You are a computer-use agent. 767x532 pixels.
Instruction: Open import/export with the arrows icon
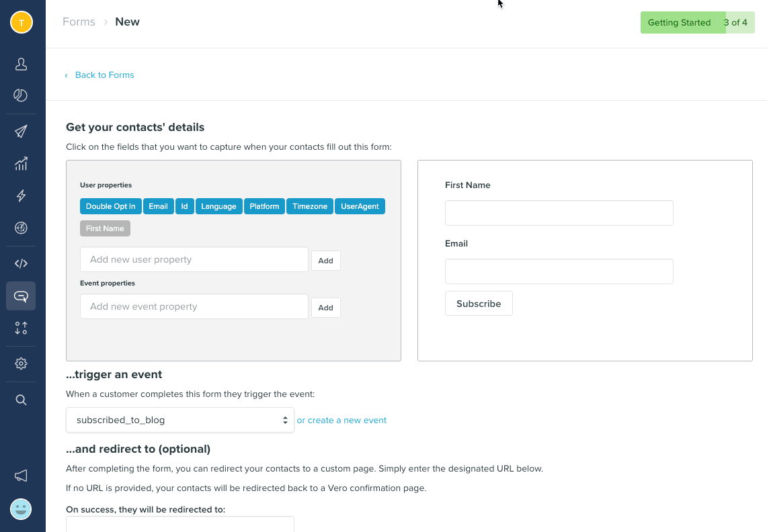coord(21,328)
